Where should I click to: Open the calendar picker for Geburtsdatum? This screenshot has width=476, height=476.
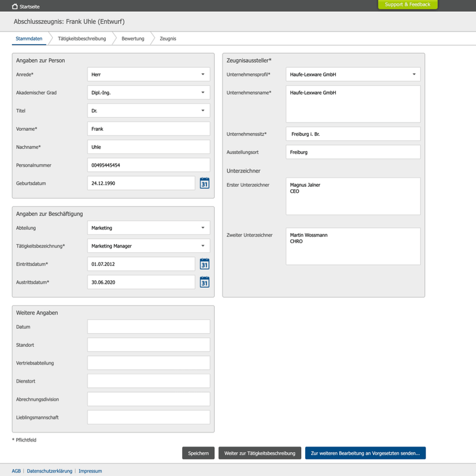(205, 183)
